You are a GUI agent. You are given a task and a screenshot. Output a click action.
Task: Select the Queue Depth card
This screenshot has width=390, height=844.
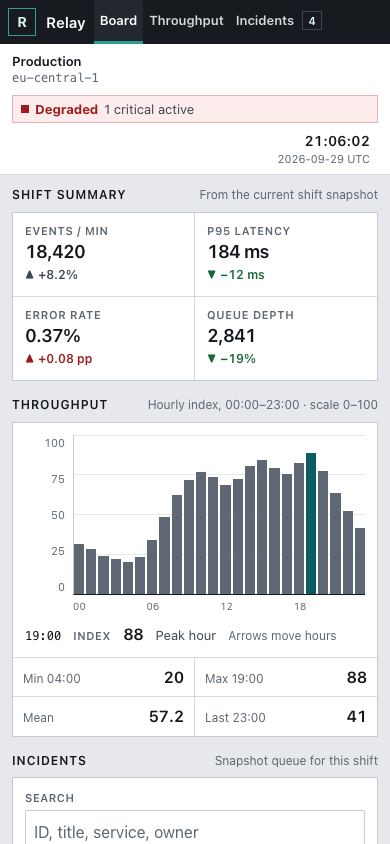click(286, 338)
